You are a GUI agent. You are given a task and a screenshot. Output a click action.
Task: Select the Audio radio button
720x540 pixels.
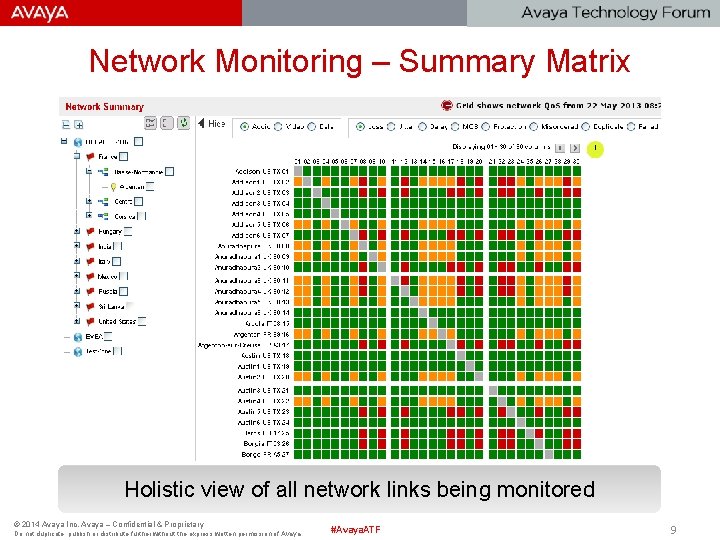244,126
